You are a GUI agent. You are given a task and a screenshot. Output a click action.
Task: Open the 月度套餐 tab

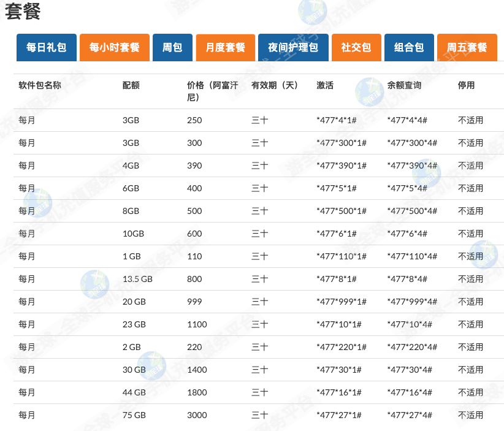225,47
